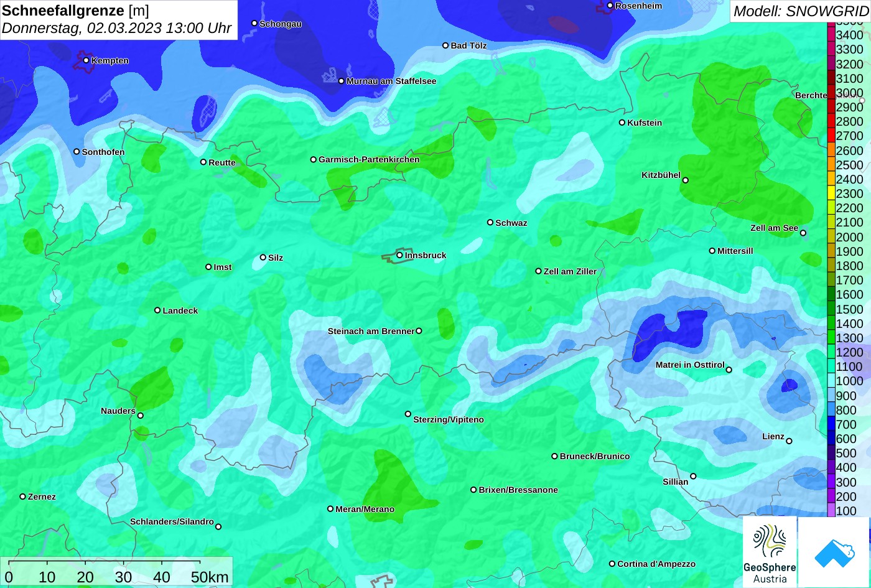871x588 pixels.
Task: Click the Bruneck/Brunico marker dot
Action: click(555, 456)
